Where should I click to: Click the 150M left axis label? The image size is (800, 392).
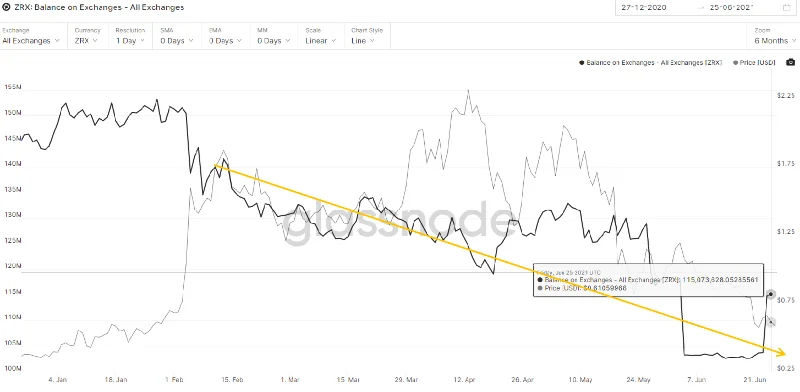click(x=12, y=113)
